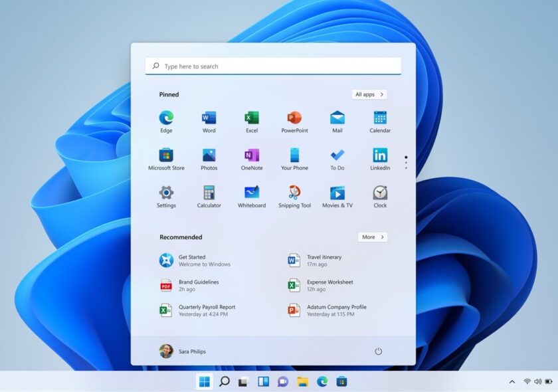Viewport: 558px width, 392px height.
Task: Open the Snipping Tool
Action: coord(294,197)
